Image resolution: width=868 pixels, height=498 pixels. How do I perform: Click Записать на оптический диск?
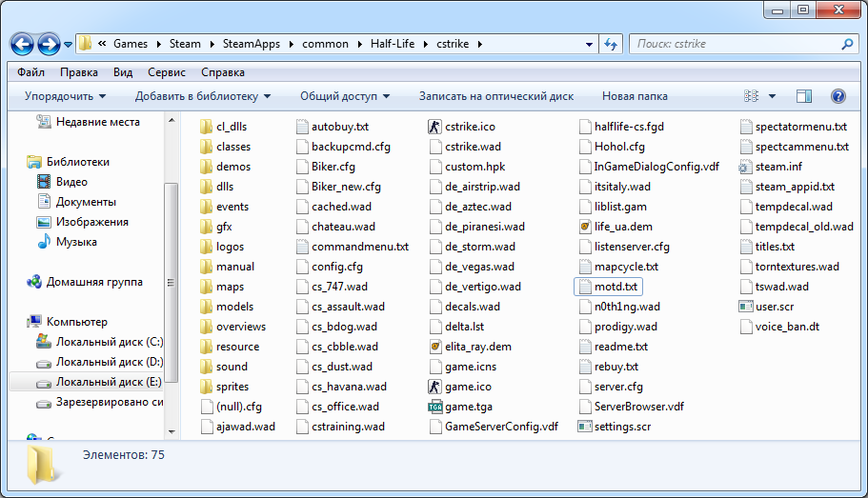tap(495, 96)
